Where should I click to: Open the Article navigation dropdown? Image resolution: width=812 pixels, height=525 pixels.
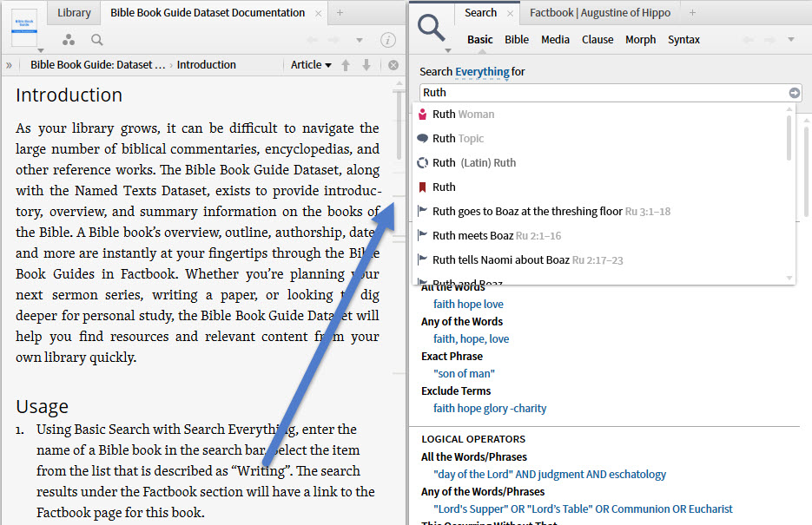click(x=311, y=65)
